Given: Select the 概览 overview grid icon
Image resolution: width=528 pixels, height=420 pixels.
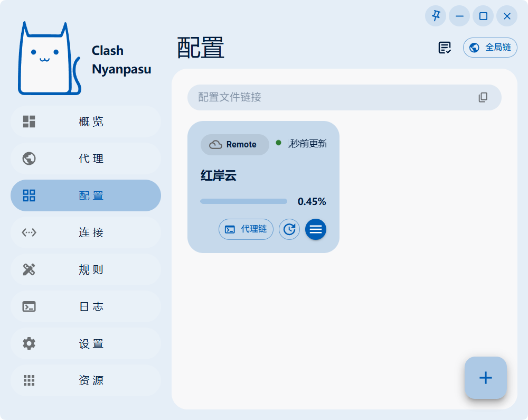Looking at the screenshot, I should (x=29, y=122).
